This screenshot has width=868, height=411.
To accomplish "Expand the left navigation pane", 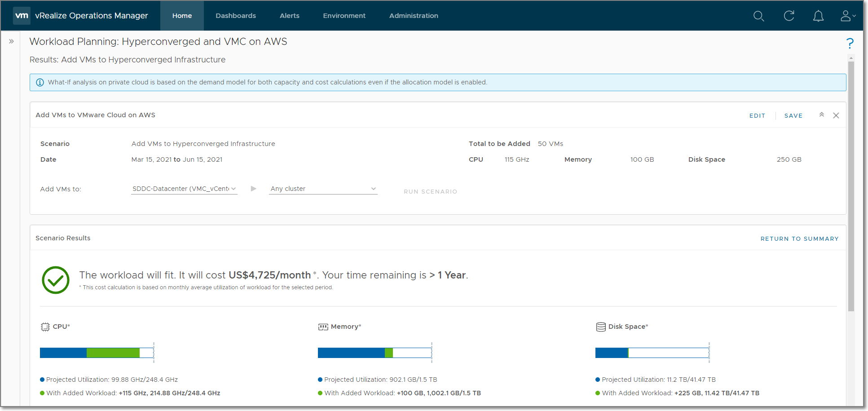I will click(11, 41).
